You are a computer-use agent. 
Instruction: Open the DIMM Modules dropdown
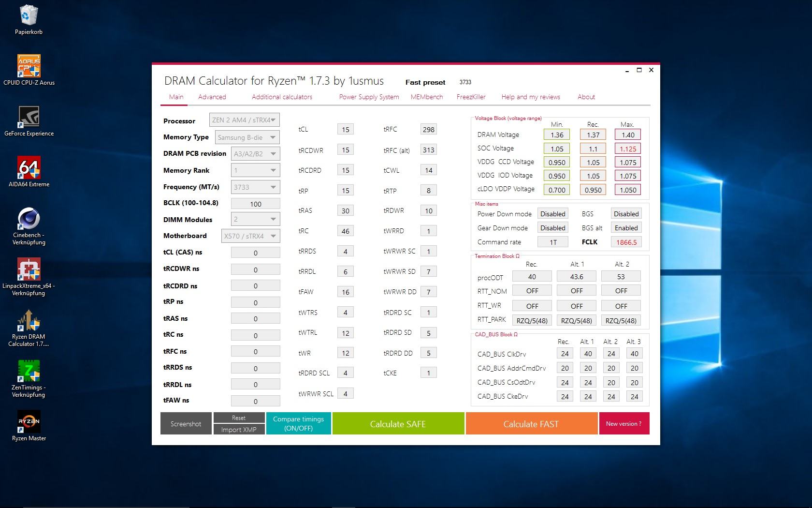pyautogui.click(x=256, y=219)
